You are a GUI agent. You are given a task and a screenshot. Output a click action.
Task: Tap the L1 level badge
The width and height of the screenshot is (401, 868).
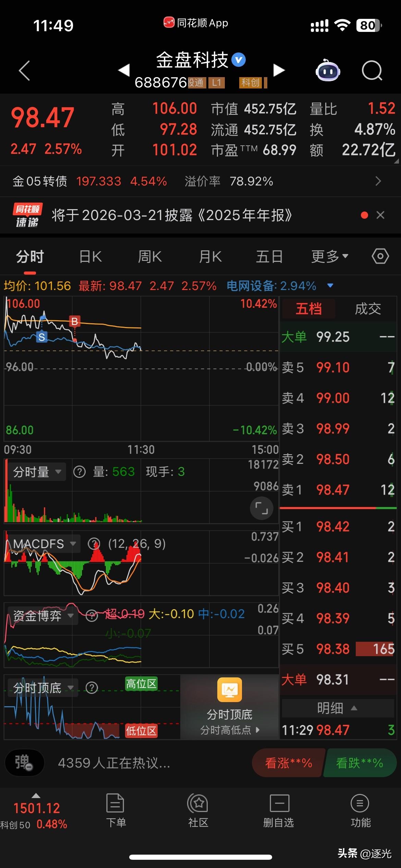pos(217,83)
